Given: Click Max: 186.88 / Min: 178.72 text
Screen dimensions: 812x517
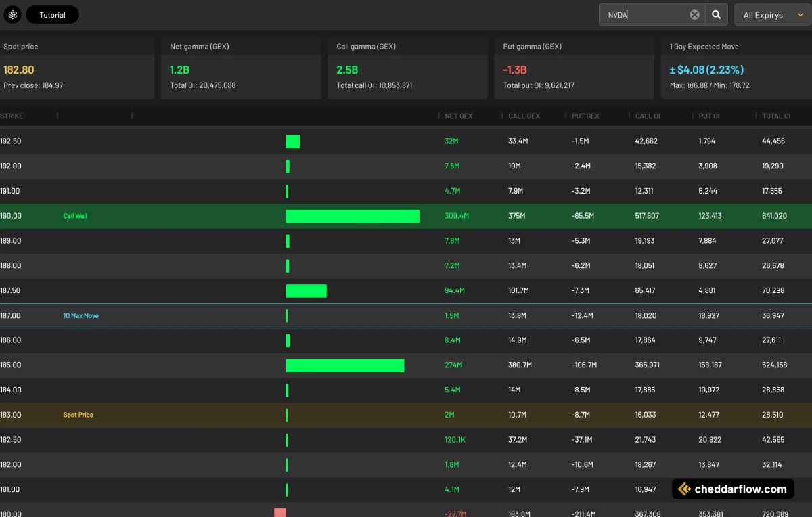Looking at the screenshot, I should 709,85.
